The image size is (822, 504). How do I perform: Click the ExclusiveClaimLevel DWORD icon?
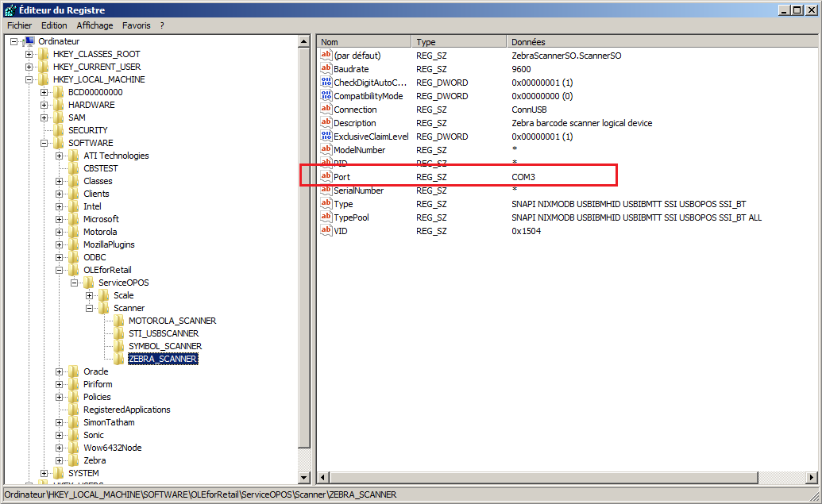point(326,137)
